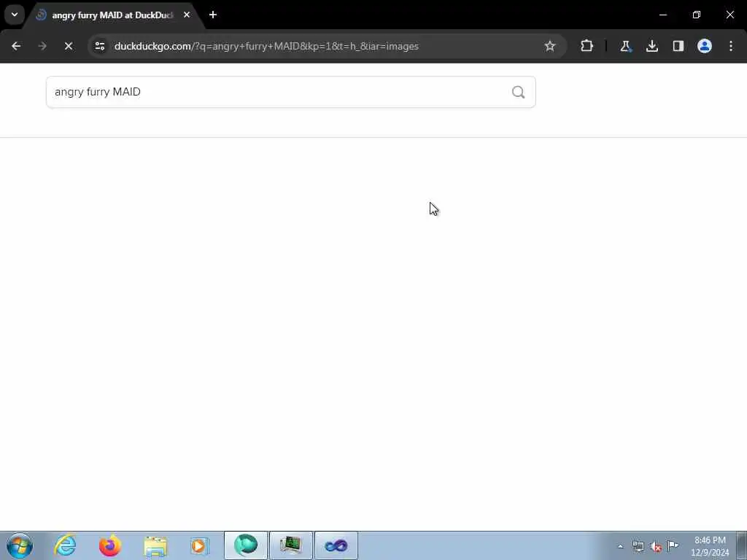The image size is (747, 560).
Task: Launch Internet Explorer from taskbar
Action: (x=65, y=545)
